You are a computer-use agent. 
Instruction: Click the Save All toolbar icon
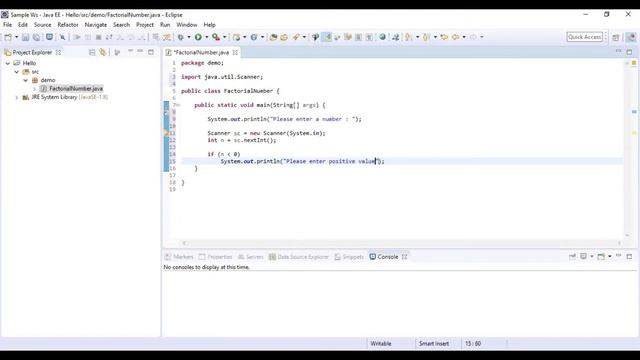pyautogui.click(x=36, y=37)
